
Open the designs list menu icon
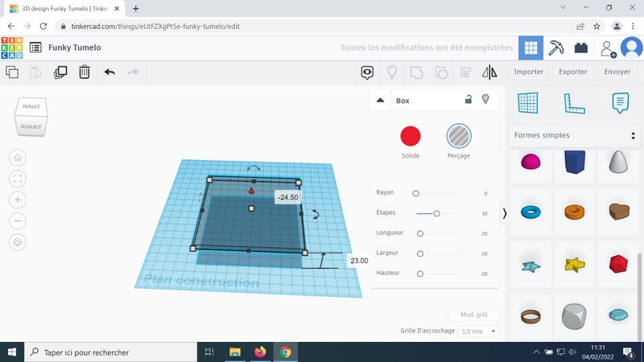pyautogui.click(x=35, y=47)
